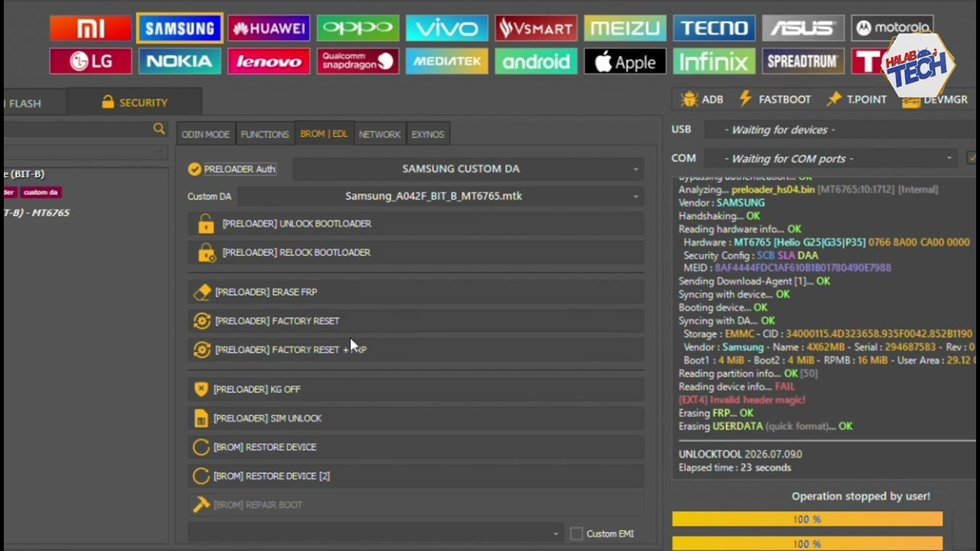
Task: Select the Vivo brand logo
Action: click(x=446, y=29)
